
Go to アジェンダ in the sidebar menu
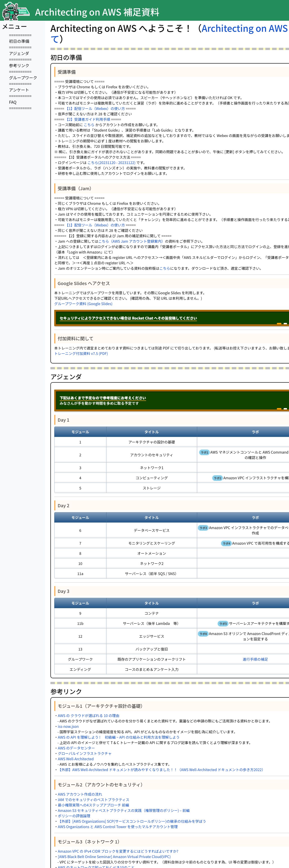[19, 53]
